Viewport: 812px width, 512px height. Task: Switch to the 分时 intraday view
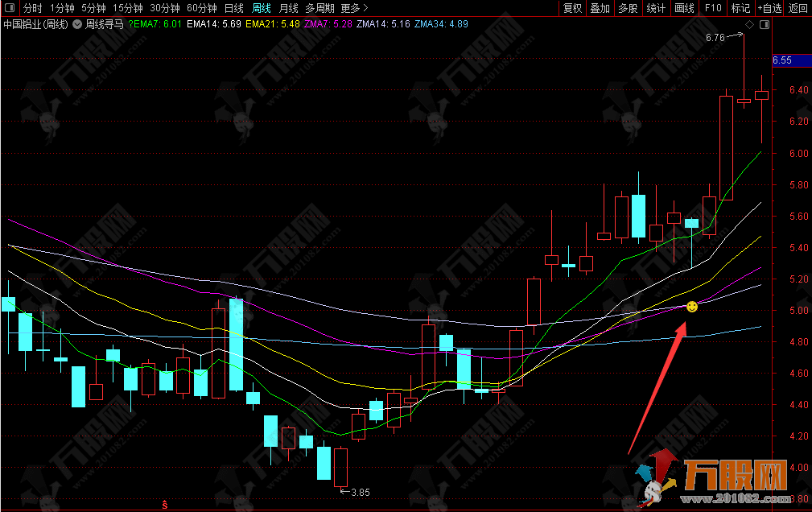pos(32,8)
